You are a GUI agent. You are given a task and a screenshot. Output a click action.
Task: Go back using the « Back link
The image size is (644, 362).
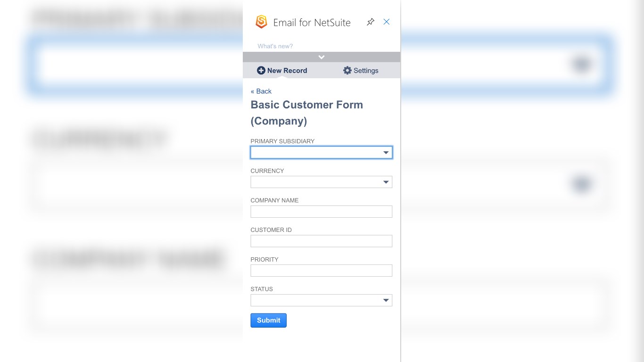click(261, 91)
